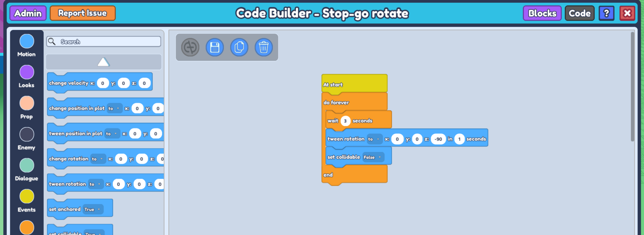644x235 pixels.
Task: Click the Admin button
Action: [28, 13]
